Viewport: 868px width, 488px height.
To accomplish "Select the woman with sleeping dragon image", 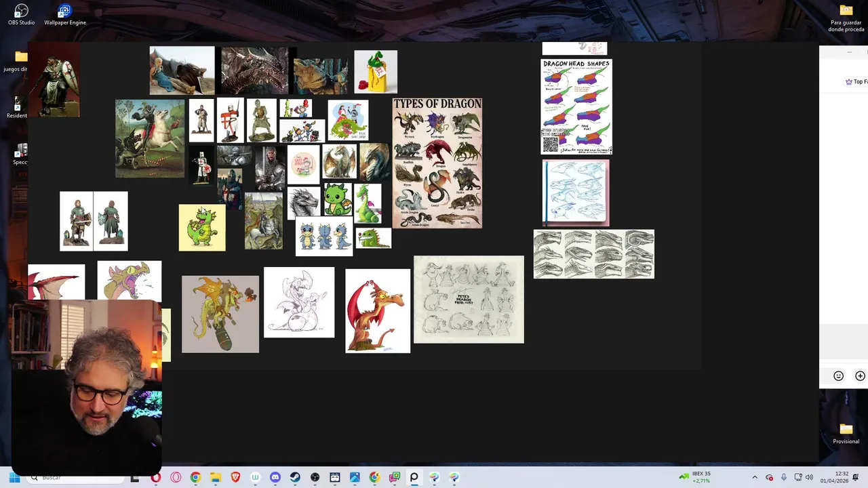I will pos(182,70).
